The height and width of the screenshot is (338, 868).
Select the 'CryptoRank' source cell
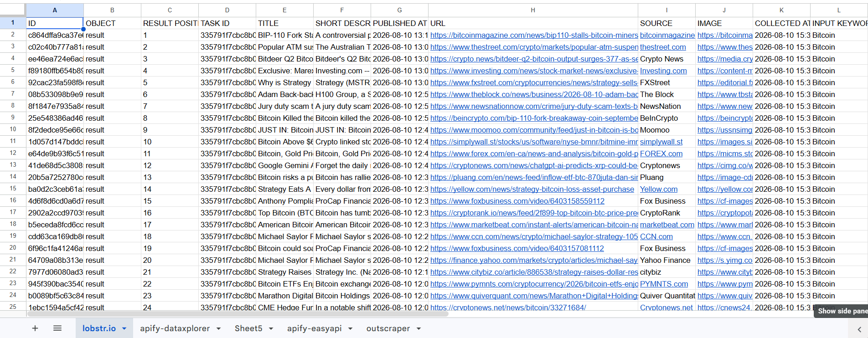(666, 213)
